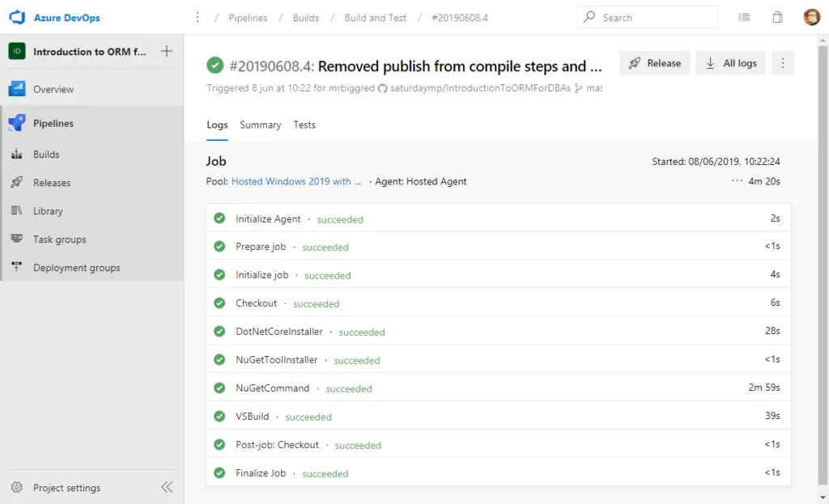Viewport: 829px width, 504px height.
Task: Open the Initialize job log row
Action: pyautogui.click(x=499, y=275)
